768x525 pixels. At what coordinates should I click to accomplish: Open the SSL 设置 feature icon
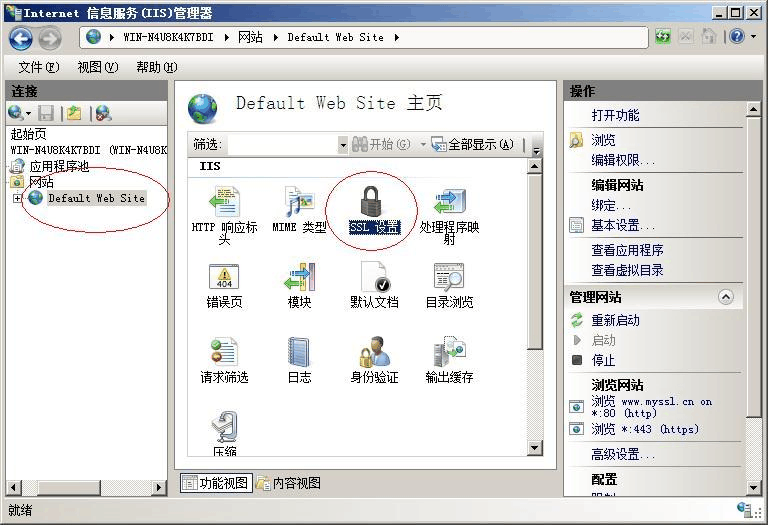point(371,202)
